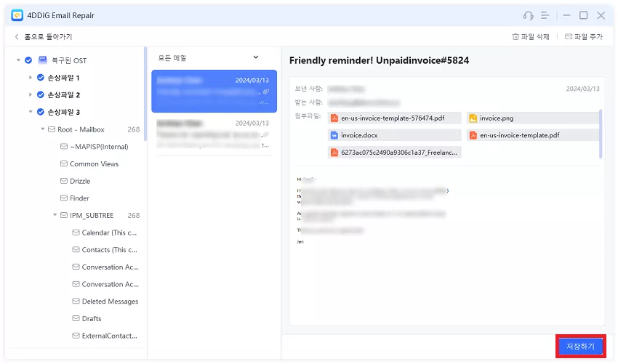
Task: Click the envelope icon for ExternalContact folder
Action: point(76,336)
